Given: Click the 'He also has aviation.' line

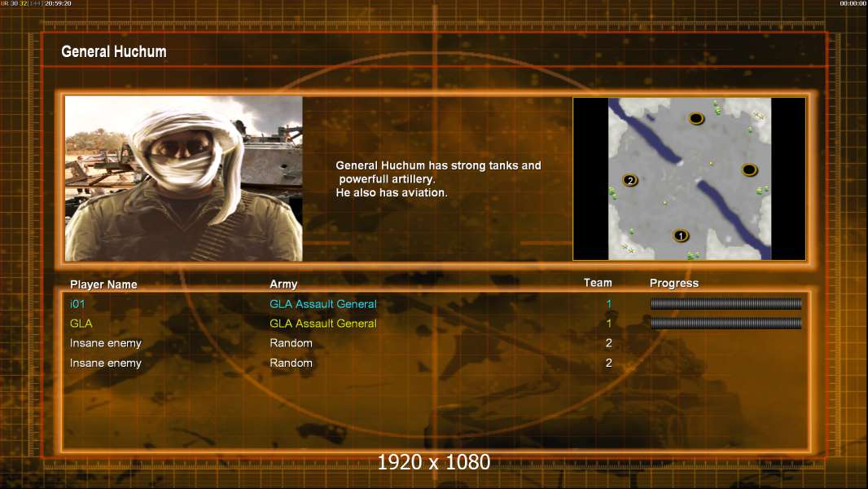Looking at the screenshot, I should [x=392, y=192].
